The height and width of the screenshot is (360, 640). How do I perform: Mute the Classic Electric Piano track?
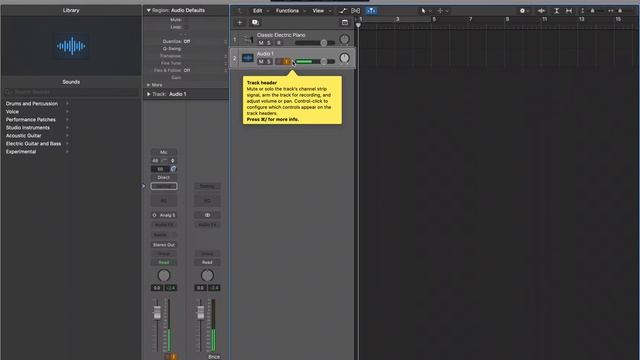261,43
